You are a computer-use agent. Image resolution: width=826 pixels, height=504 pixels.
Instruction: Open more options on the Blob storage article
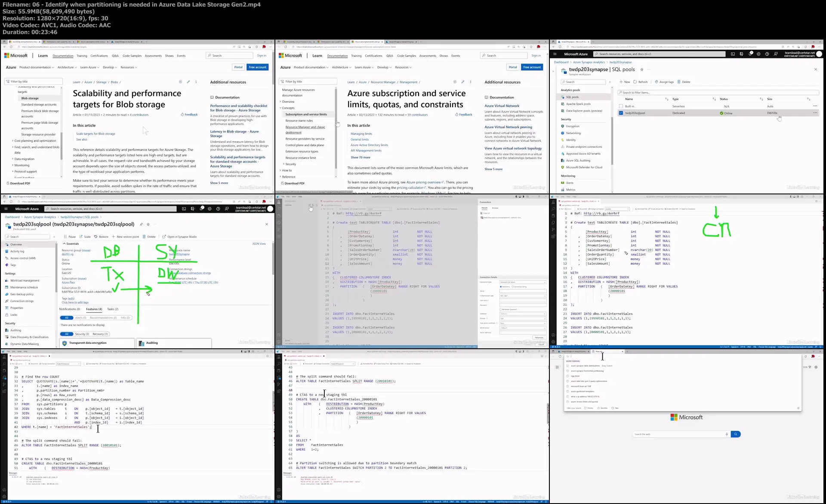[196, 82]
